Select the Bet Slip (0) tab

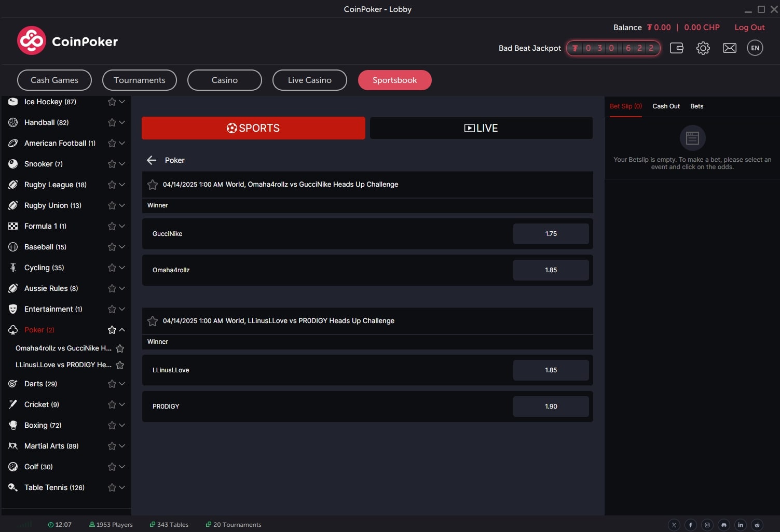click(x=626, y=106)
